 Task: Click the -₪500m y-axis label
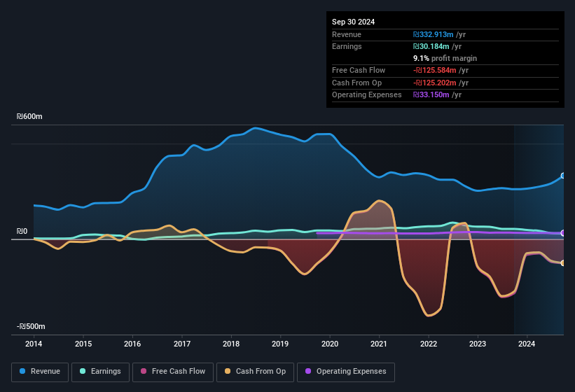click(x=31, y=326)
